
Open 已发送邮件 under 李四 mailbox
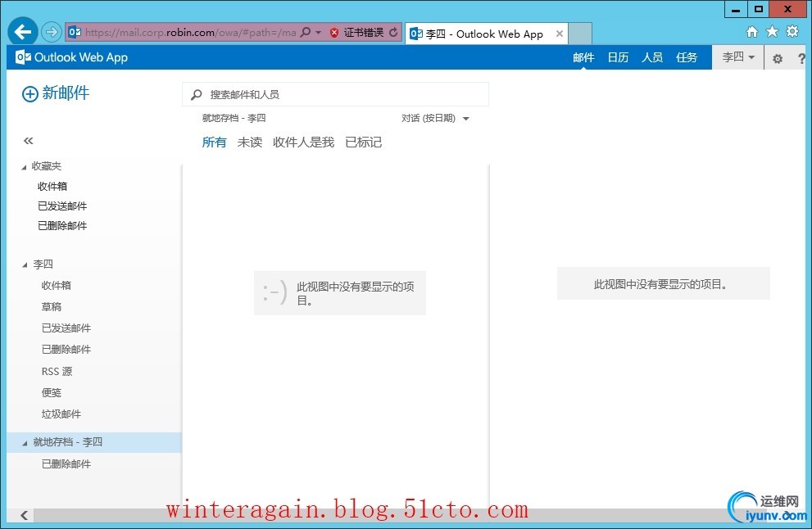pos(66,328)
